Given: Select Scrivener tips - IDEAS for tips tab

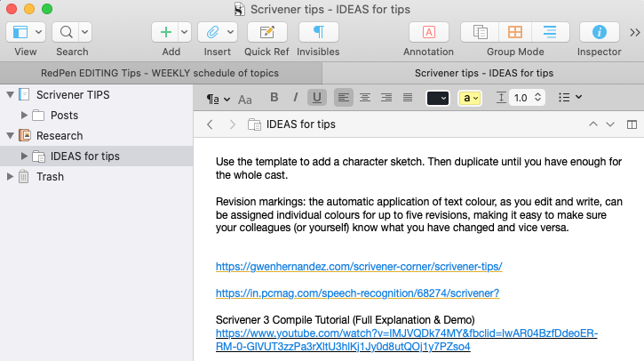Looking at the screenshot, I should click(x=483, y=73).
